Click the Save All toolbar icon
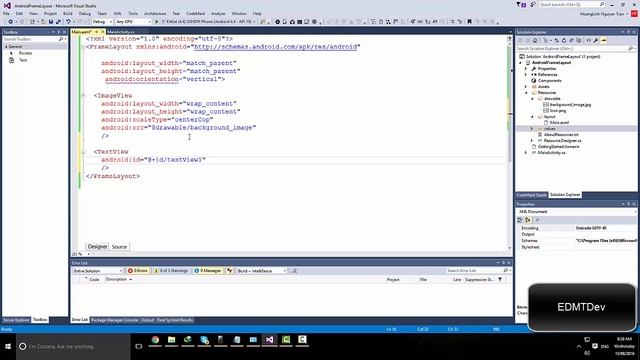 click(58, 22)
